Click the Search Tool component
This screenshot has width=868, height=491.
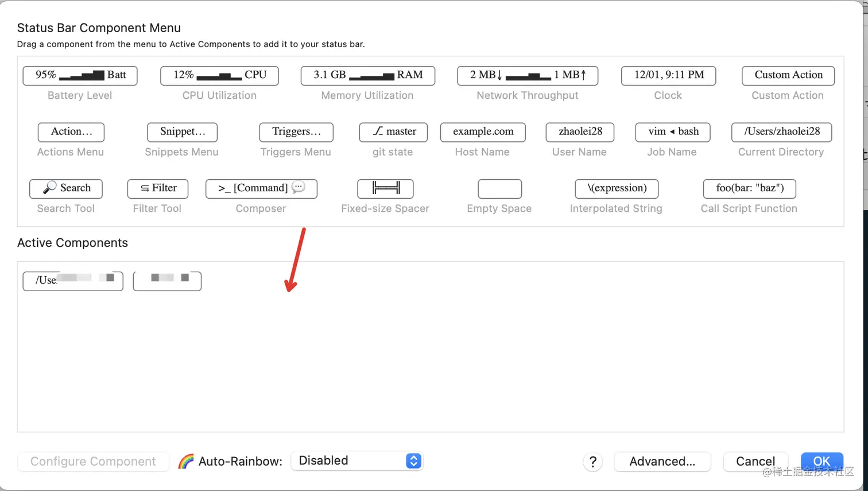click(66, 188)
